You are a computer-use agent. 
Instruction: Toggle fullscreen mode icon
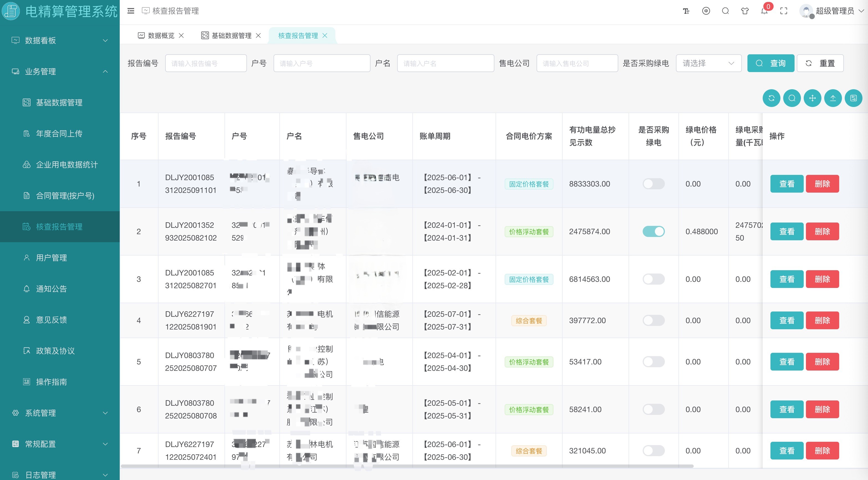tap(784, 11)
